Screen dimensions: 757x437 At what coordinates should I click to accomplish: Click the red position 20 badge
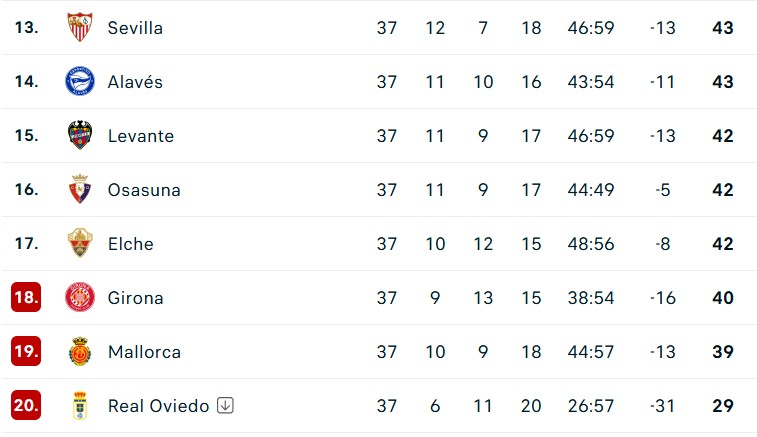pyautogui.click(x=26, y=406)
